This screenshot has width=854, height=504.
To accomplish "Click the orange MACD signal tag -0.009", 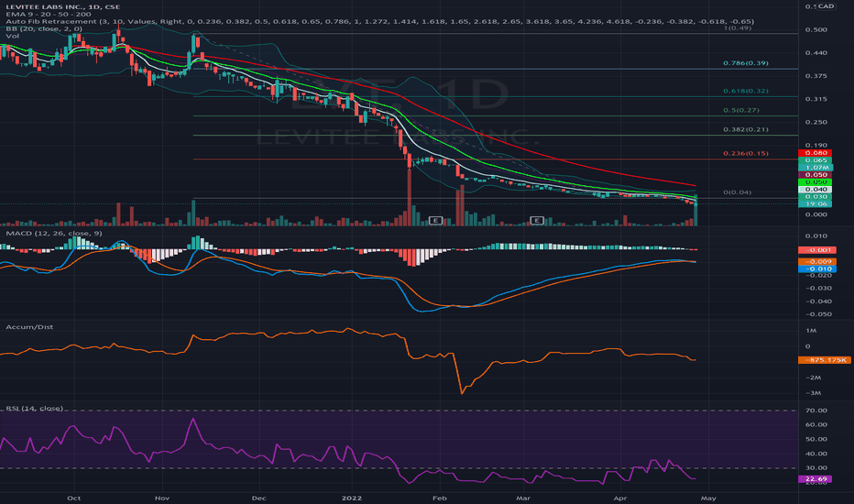I will coord(817,262).
